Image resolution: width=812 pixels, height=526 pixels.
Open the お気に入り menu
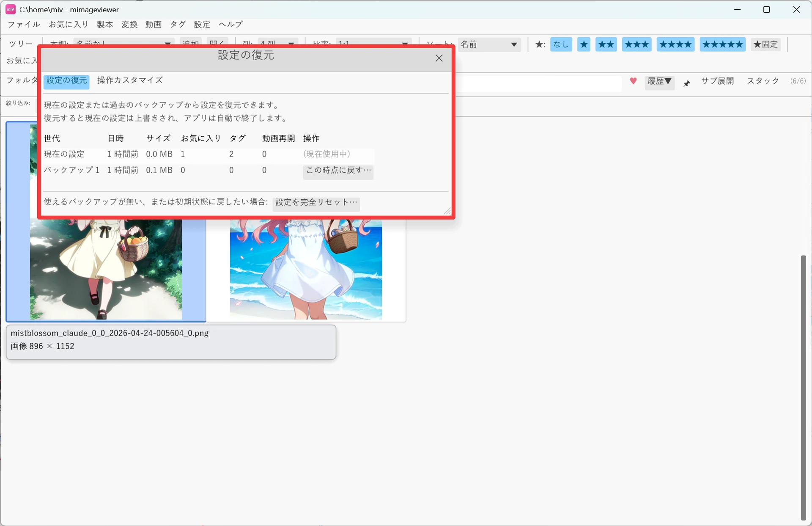coord(69,25)
